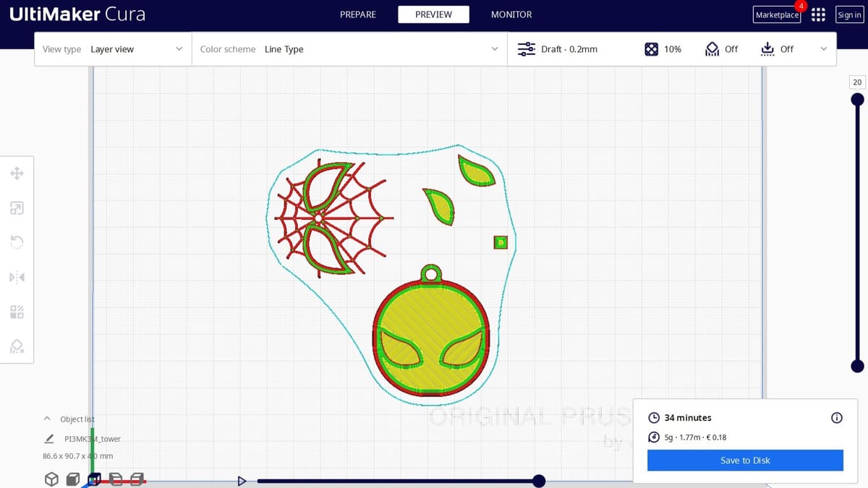Click the path simulation slider handle
Viewport: 868px width, 488px height.
pos(539,481)
